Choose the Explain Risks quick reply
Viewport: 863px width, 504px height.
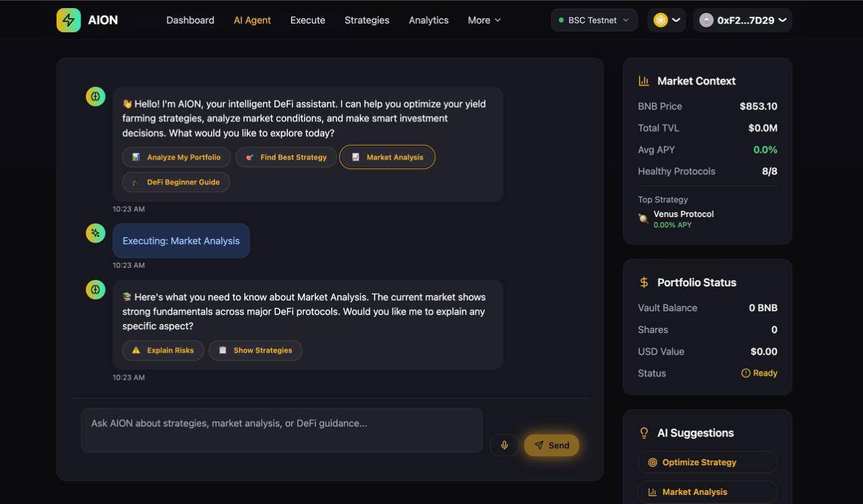(x=163, y=350)
